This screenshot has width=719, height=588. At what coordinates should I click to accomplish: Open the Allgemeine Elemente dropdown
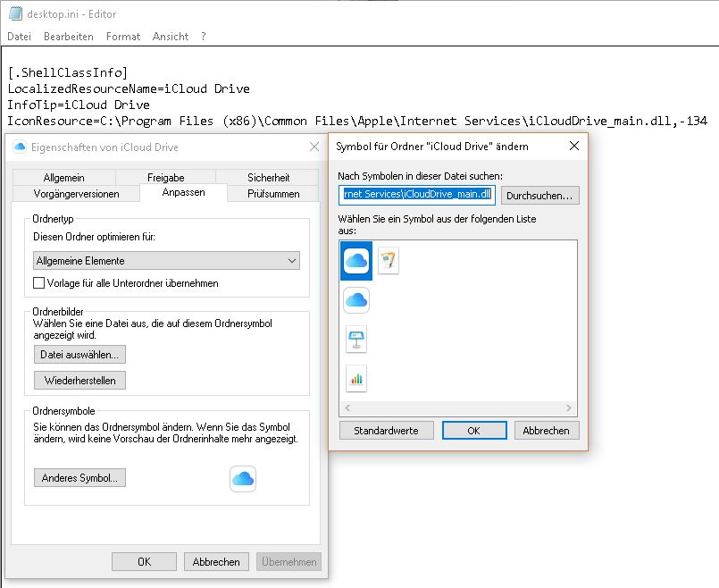click(x=166, y=261)
